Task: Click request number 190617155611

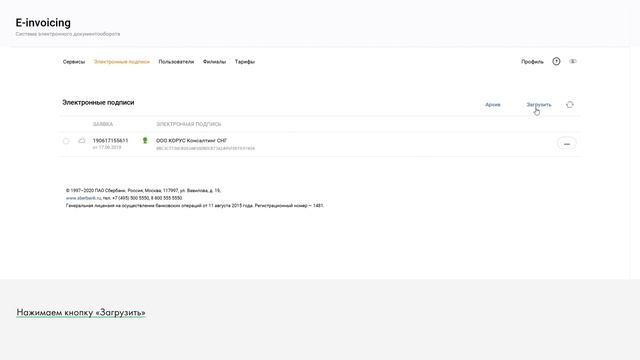Action: 110,140
